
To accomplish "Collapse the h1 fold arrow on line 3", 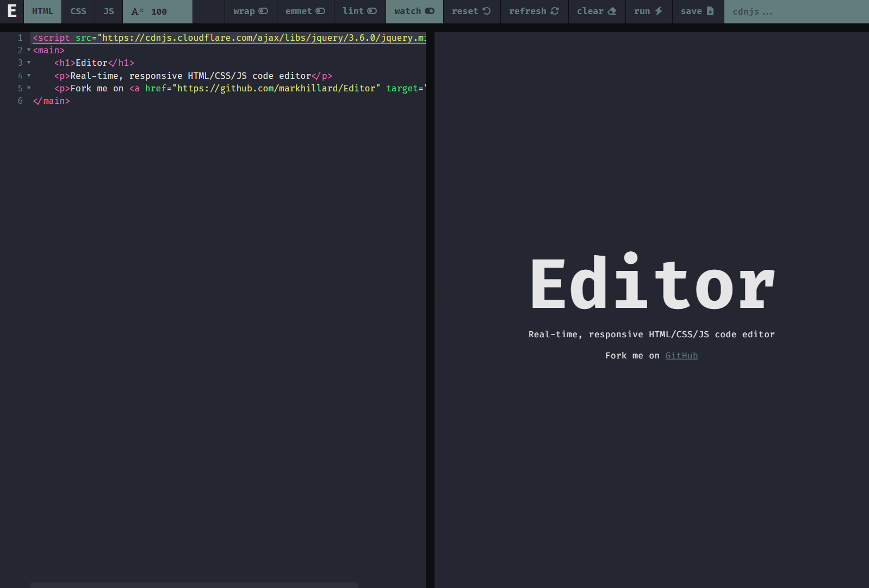I will coord(29,63).
